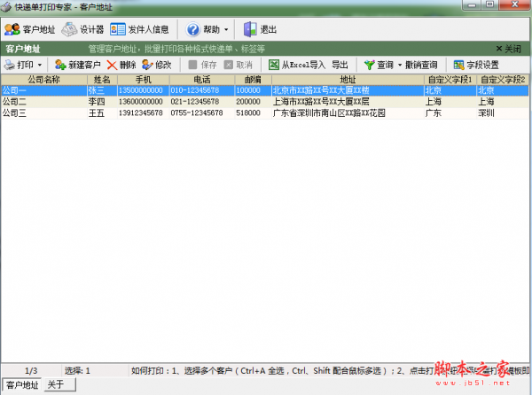Screen dimensions: 532x395
Task: Close the panel with ×关闭
Action: pos(508,49)
